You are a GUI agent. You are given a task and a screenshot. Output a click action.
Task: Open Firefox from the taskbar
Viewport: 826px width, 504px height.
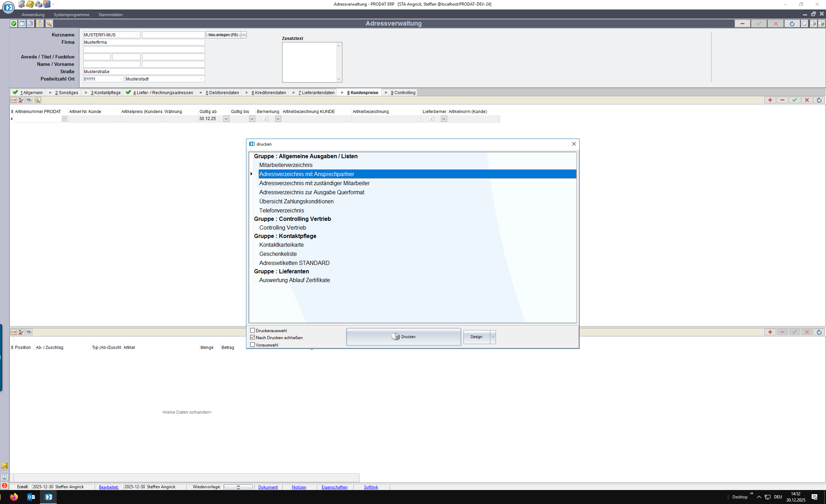click(x=14, y=497)
